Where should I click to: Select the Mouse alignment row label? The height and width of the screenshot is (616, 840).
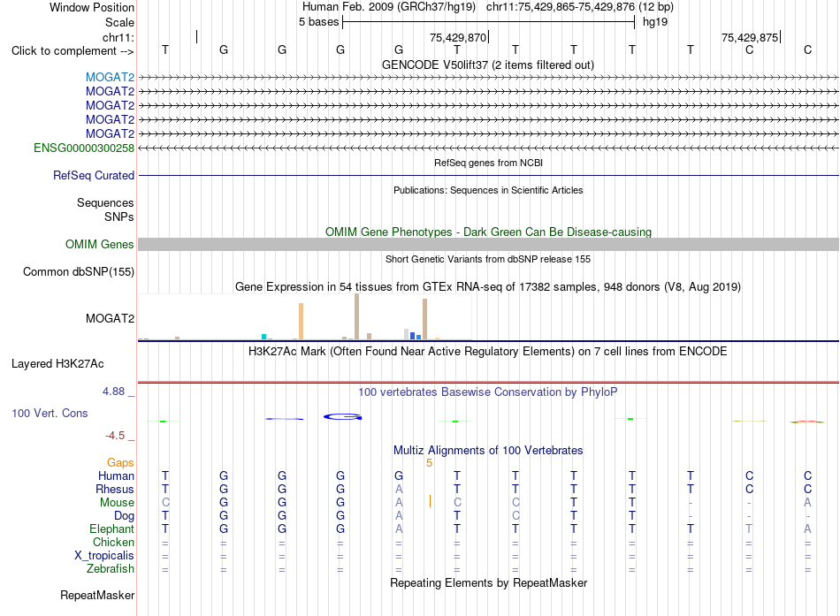[x=118, y=503]
